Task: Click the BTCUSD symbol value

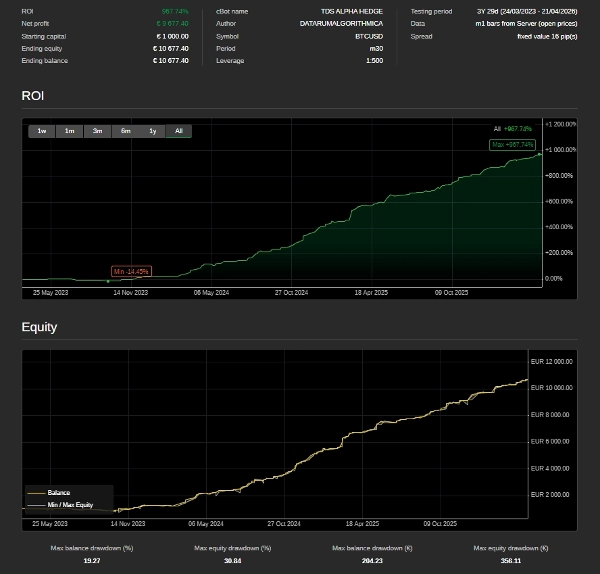Action: click(x=369, y=36)
